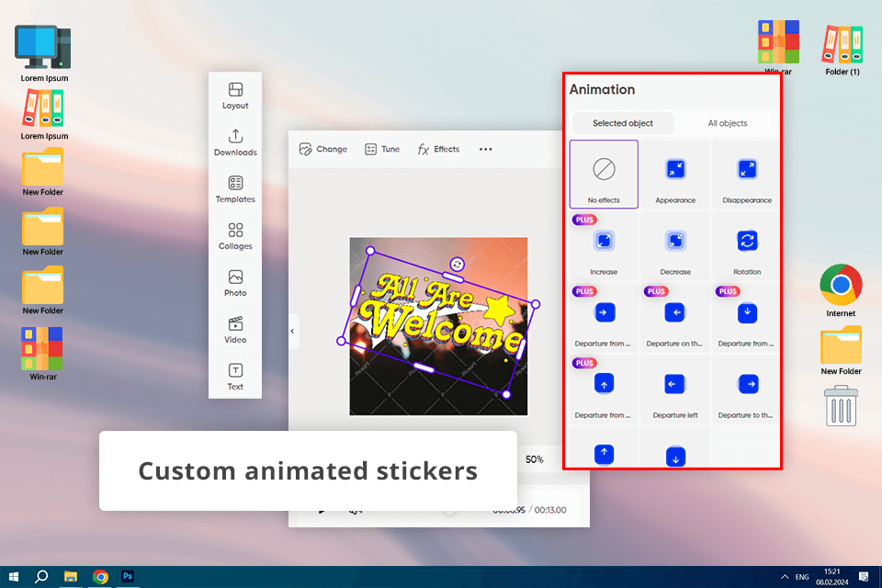882x588 pixels.
Task: Open the fx Effects menu
Action: 438,149
